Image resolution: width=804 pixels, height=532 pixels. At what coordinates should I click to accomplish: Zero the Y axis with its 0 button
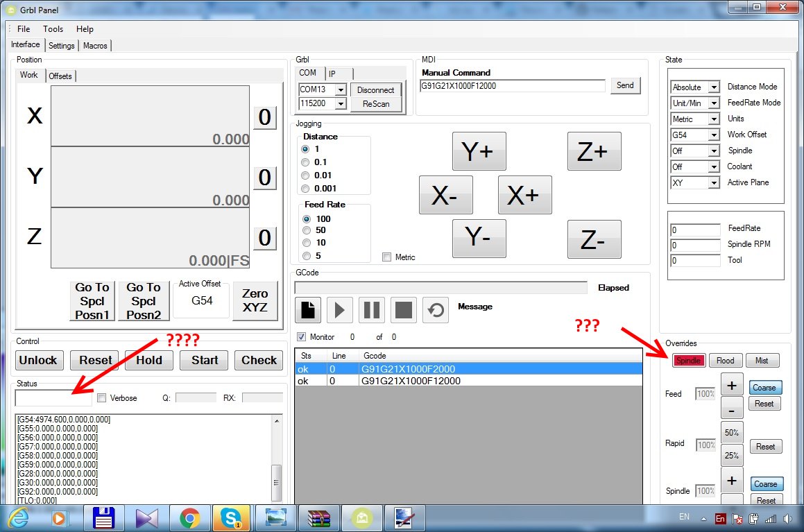264,178
